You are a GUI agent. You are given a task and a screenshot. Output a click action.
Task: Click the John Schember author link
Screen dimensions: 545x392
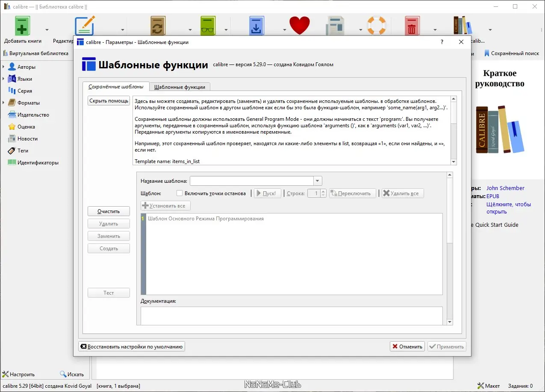click(x=505, y=188)
